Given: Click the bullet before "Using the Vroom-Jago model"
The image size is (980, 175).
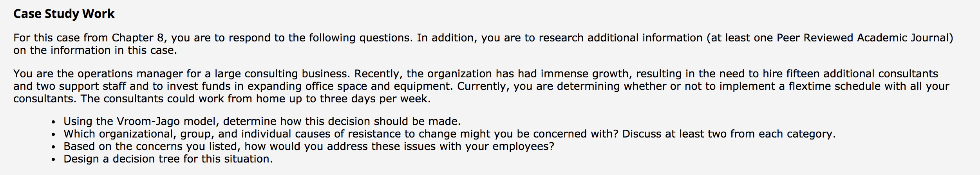Looking at the screenshot, I should click(54, 122).
